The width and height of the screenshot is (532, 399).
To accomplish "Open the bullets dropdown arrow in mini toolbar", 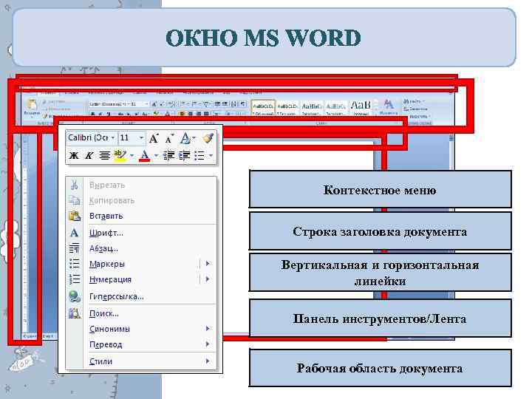I will (211, 156).
